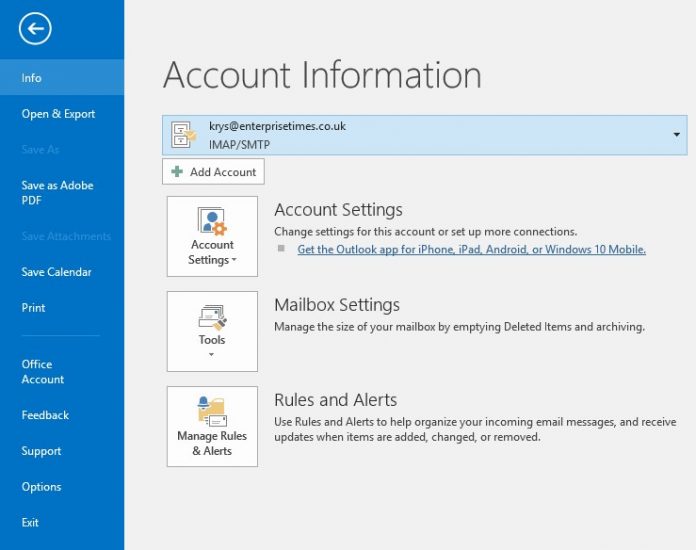Screen dimensions: 696x550
Task: Open the Print page
Action: click(33, 308)
